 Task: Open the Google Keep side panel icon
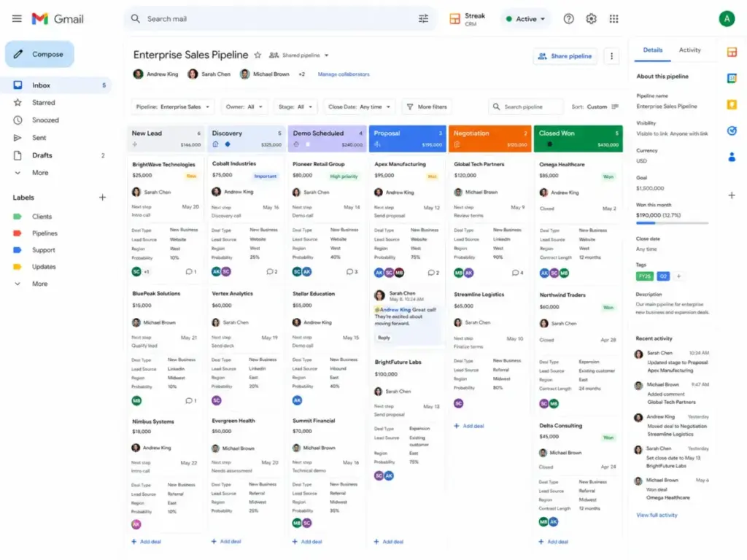click(x=732, y=104)
